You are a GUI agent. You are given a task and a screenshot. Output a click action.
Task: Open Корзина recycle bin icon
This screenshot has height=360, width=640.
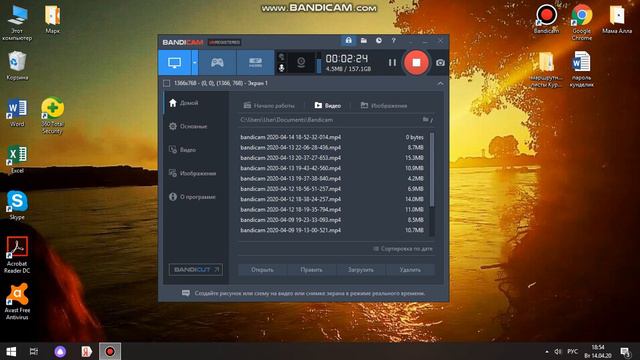point(17,66)
